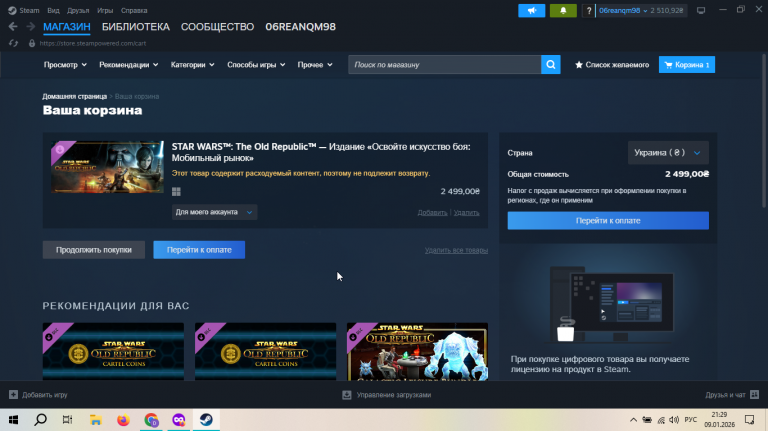Click the РУС language indicator
The image size is (768, 431).
691,420
